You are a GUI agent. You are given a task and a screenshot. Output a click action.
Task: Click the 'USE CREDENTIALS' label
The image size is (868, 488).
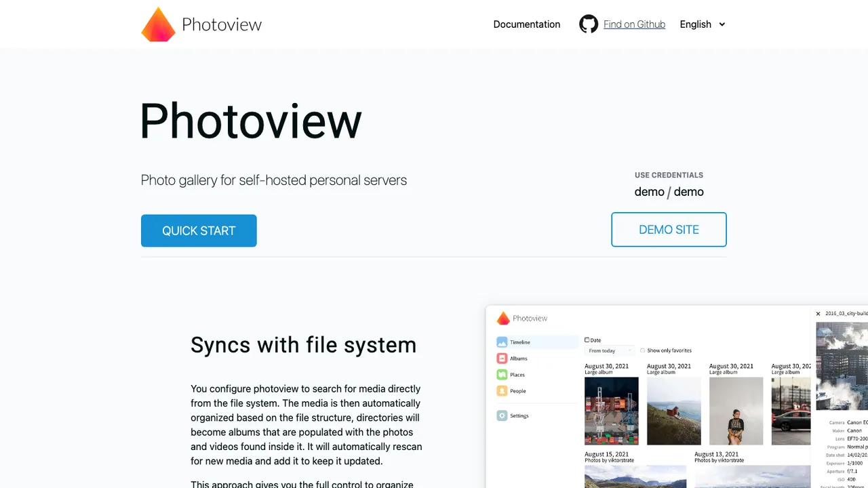pyautogui.click(x=669, y=175)
